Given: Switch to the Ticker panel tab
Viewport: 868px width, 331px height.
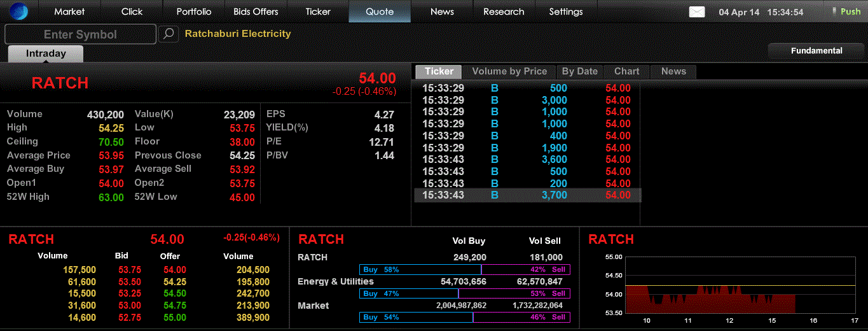Looking at the screenshot, I should tap(439, 71).
